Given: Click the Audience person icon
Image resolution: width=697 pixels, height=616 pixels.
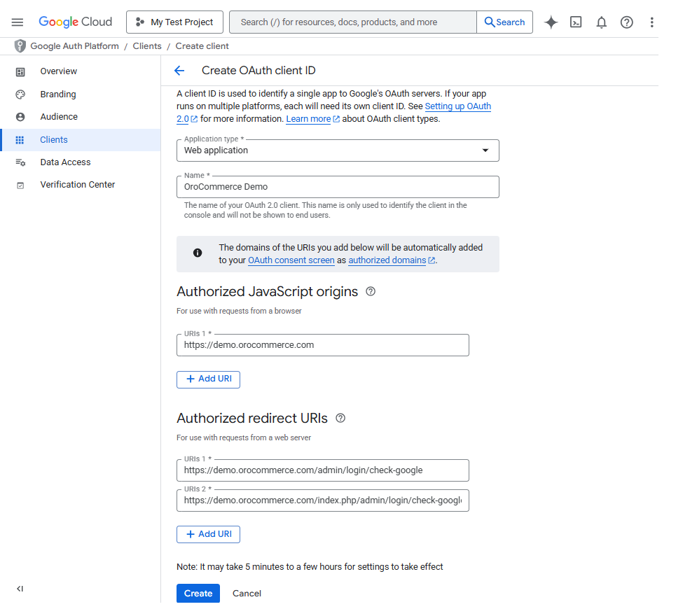Looking at the screenshot, I should pos(20,117).
